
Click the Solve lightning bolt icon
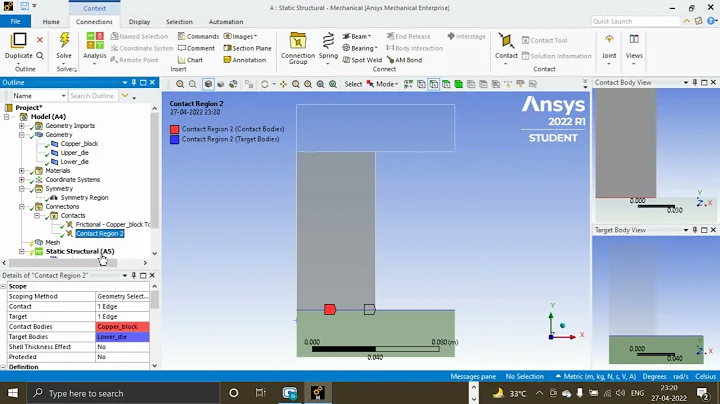click(64, 40)
